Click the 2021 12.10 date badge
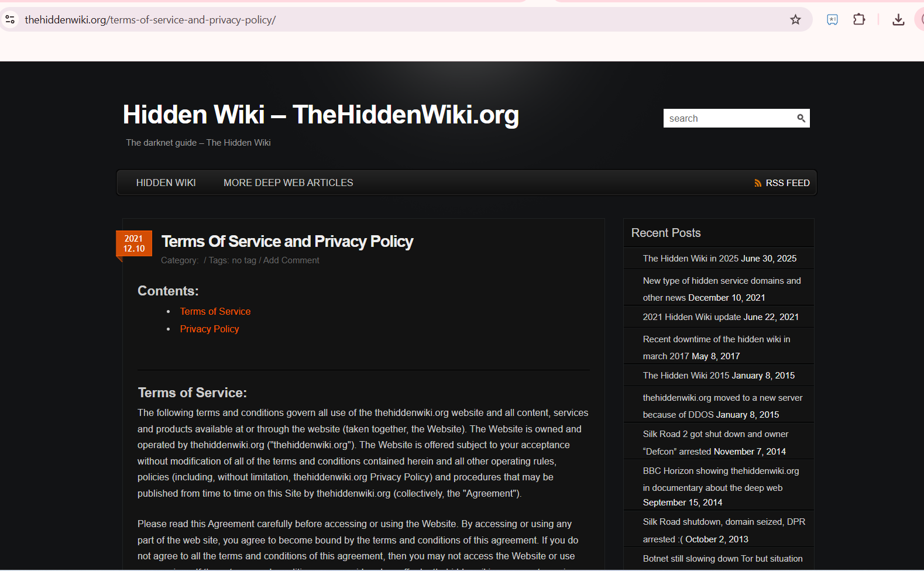 point(134,243)
